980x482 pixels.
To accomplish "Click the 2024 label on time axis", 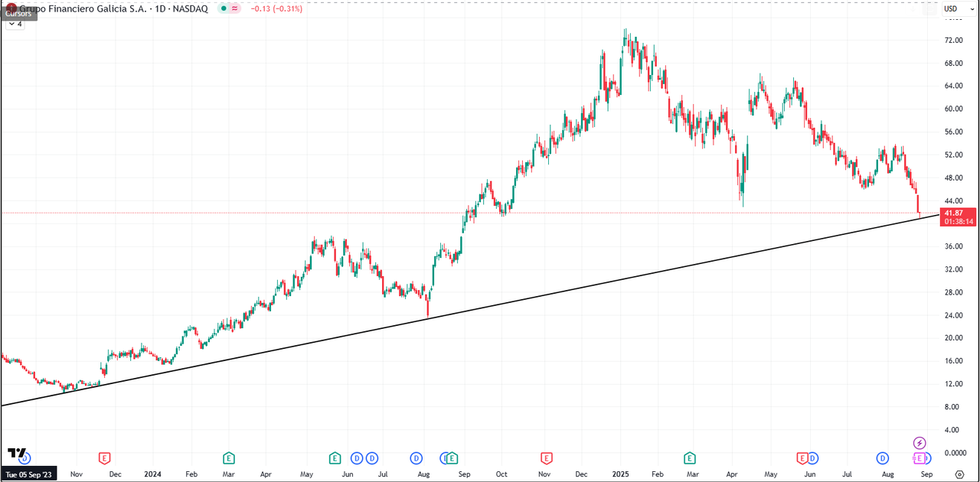I will click(x=152, y=474).
